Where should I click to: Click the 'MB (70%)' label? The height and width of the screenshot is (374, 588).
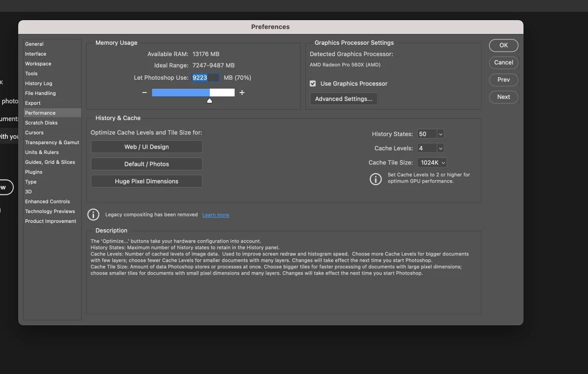237,78
